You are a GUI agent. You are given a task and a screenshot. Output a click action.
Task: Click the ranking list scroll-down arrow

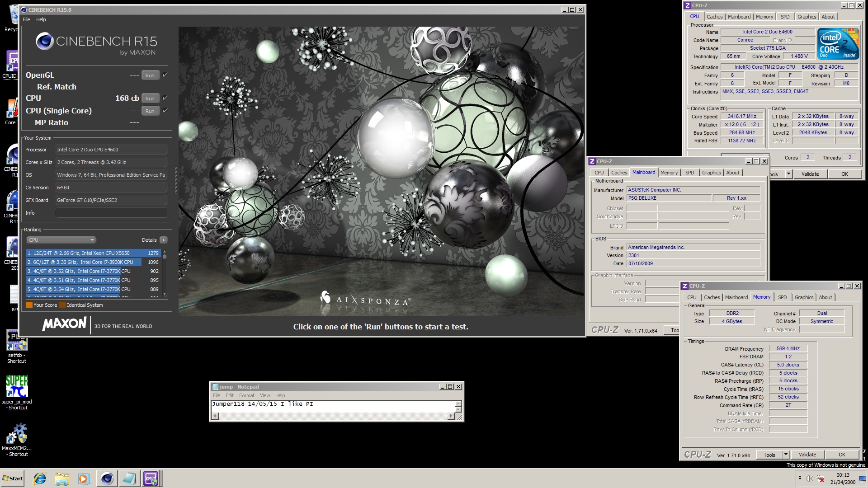[x=165, y=294]
